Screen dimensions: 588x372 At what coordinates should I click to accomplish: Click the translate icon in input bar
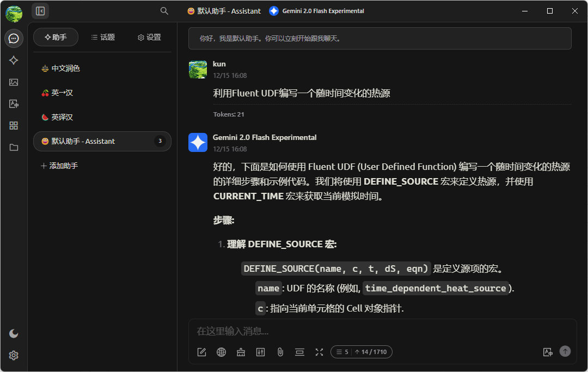point(548,352)
